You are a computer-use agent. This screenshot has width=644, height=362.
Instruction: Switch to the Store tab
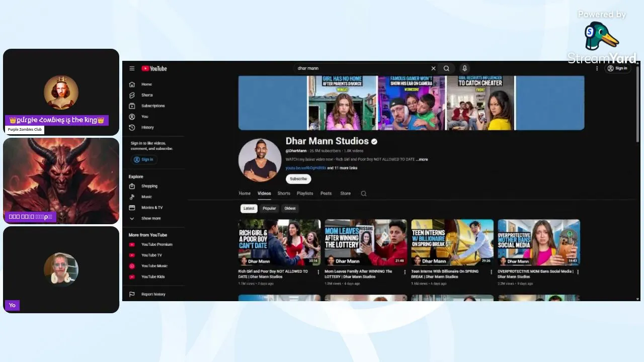point(345,194)
